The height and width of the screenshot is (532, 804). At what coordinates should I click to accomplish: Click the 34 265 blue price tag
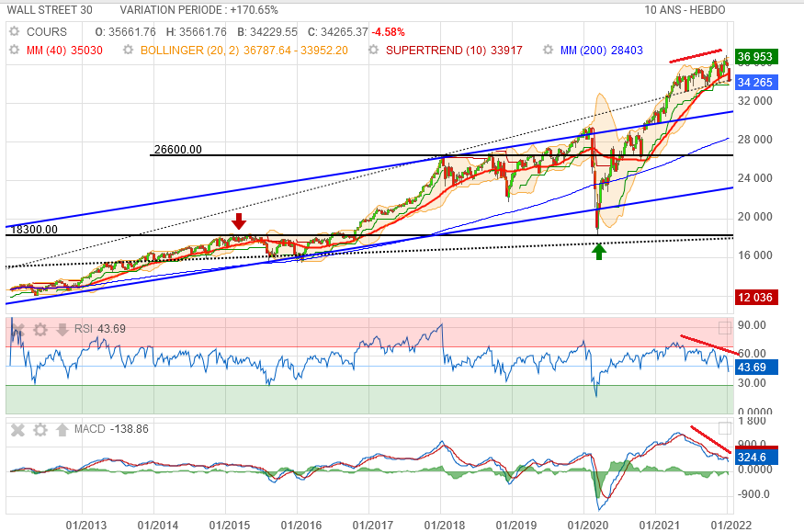click(x=757, y=82)
